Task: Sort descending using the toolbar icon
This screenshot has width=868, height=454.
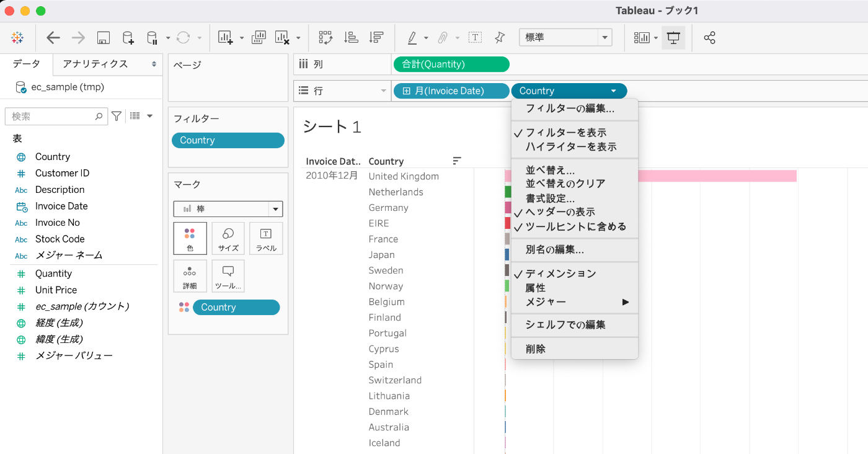Action: click(376, 38)
